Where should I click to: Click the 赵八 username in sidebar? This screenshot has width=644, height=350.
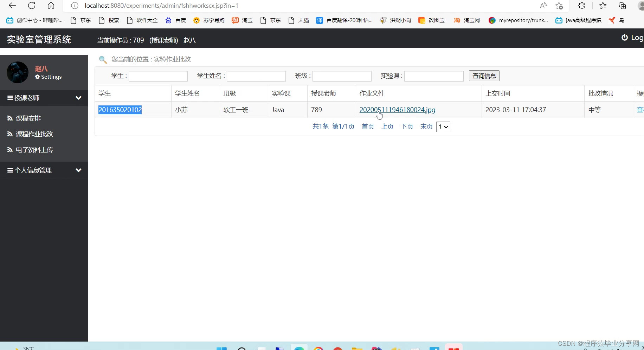tap(41, 69)
